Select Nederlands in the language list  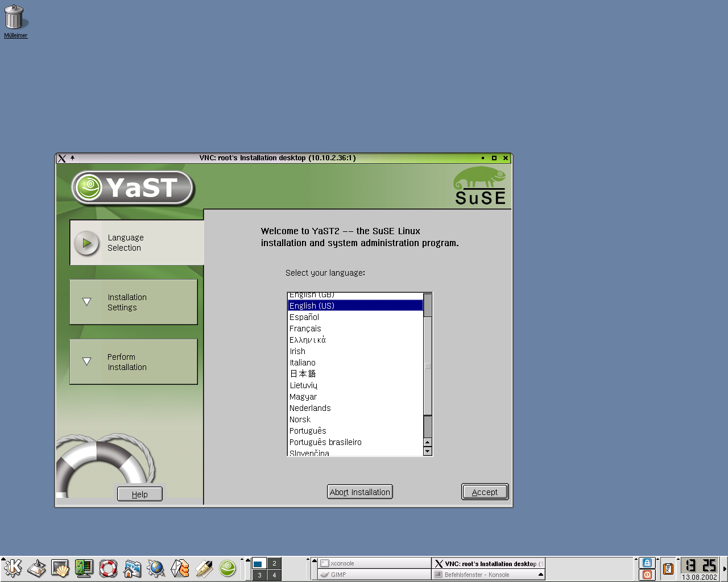coord(355,408)
